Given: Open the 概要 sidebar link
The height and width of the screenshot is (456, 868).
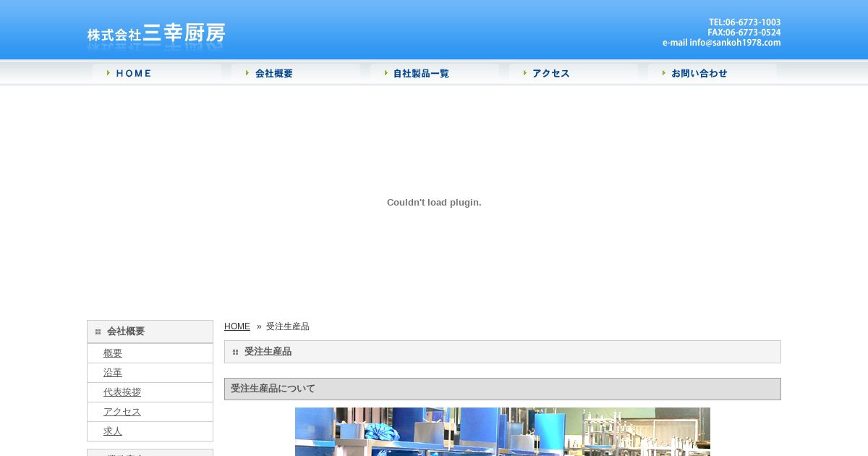Looking at the screenshot, I should pos(113,353).
